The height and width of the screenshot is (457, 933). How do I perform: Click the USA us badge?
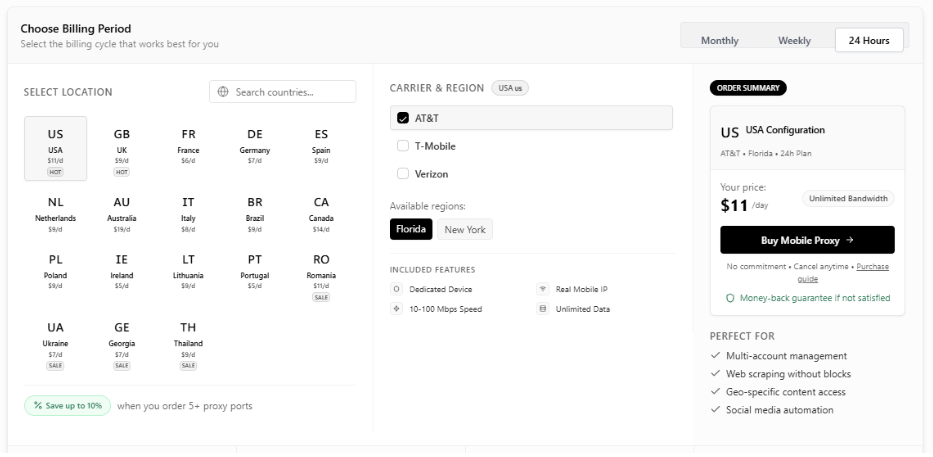pyautogui.click(x=510, y=88)
